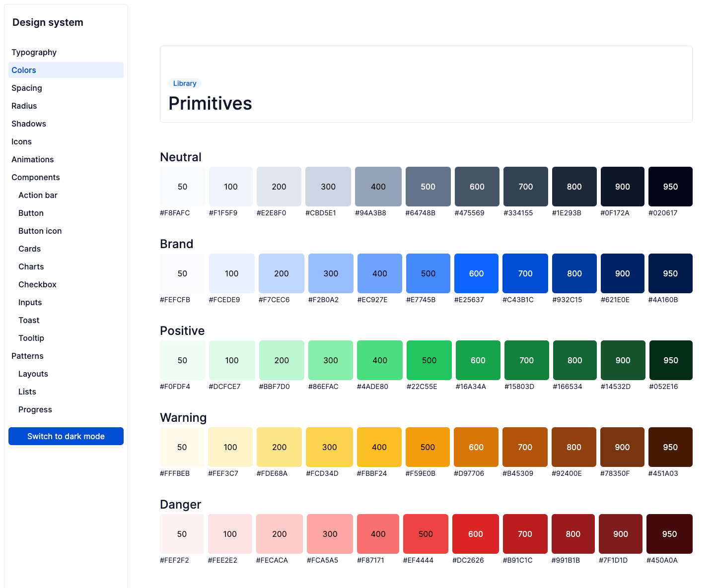This screenshot has width=714, height=588.
Task: Select Checkbox under Components
Action: [37, 284]
